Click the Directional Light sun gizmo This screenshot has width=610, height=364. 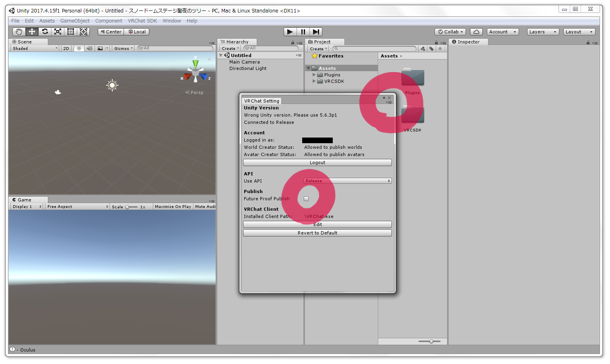pyautogui.click(x=112, y=85)
